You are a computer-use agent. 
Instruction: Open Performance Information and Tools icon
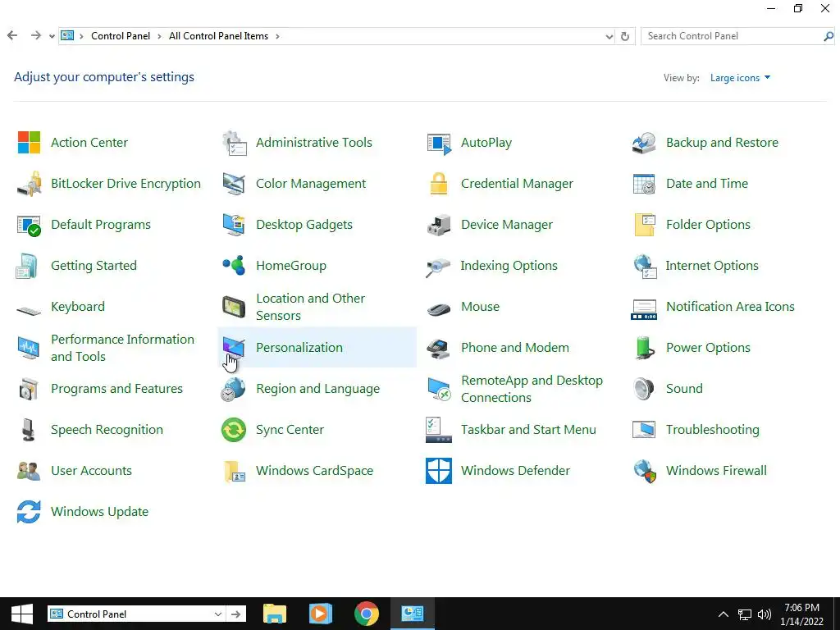[x=29, y=348]
